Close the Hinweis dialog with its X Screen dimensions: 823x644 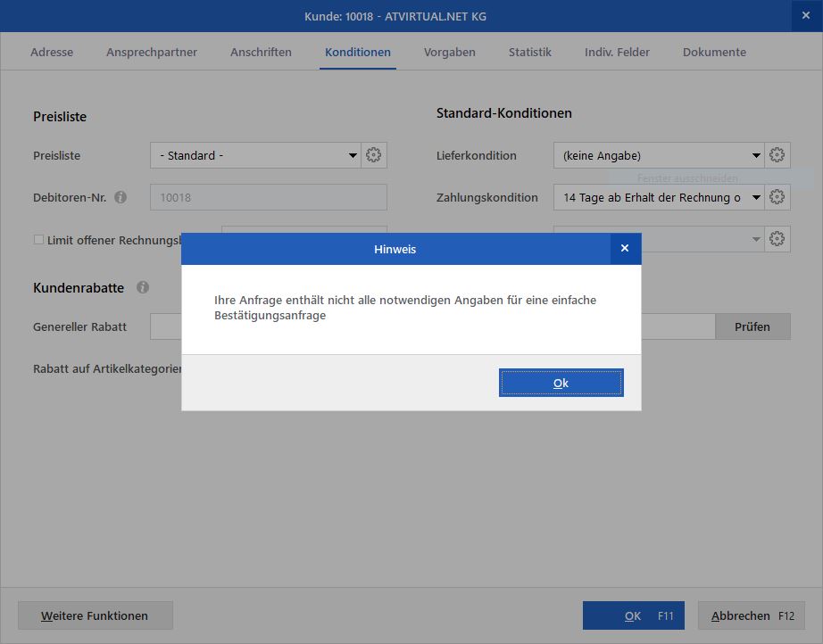point(625,249)
